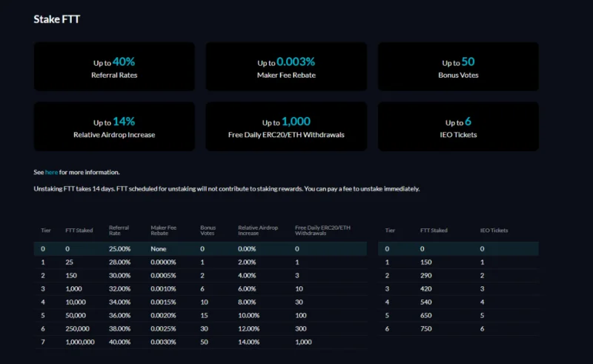Select the 0.003% Maker Fee Rebate card

286,67
